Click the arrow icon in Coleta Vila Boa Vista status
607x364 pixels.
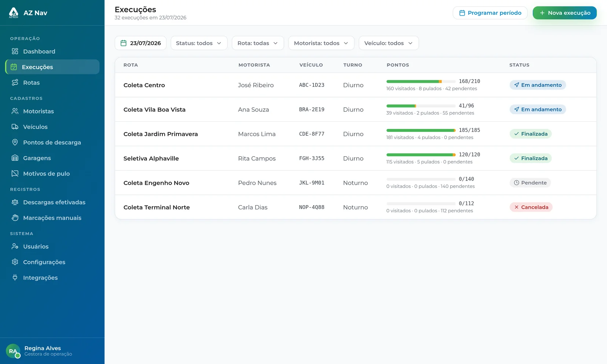click(516, 109)
